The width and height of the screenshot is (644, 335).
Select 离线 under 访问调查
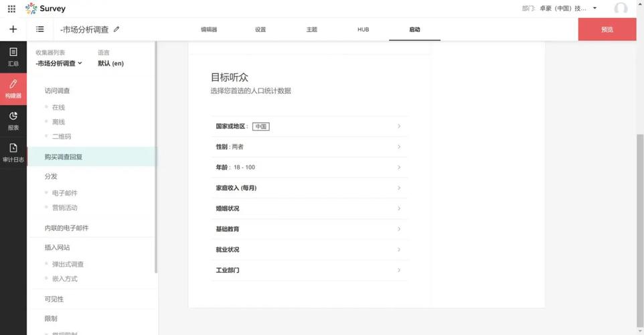tap(58, 122)
